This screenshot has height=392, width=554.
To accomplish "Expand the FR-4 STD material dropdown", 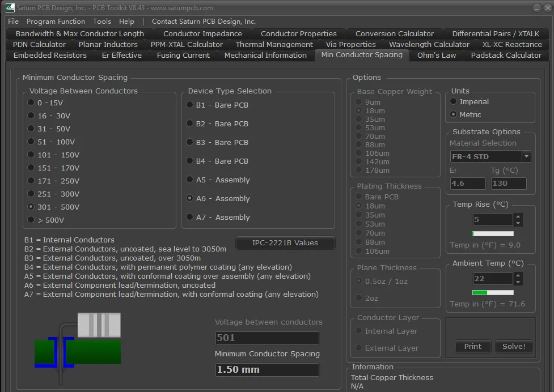I will 526,156.
